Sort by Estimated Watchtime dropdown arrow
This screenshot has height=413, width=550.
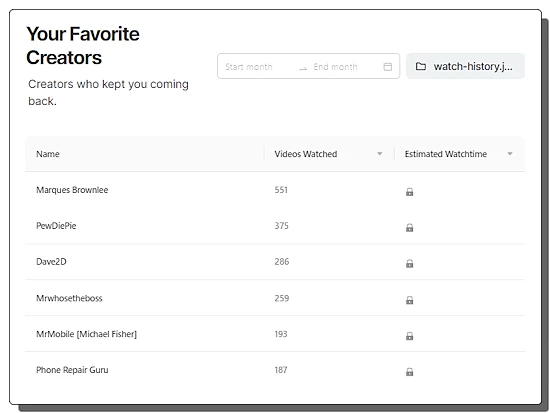click(510, 154)
